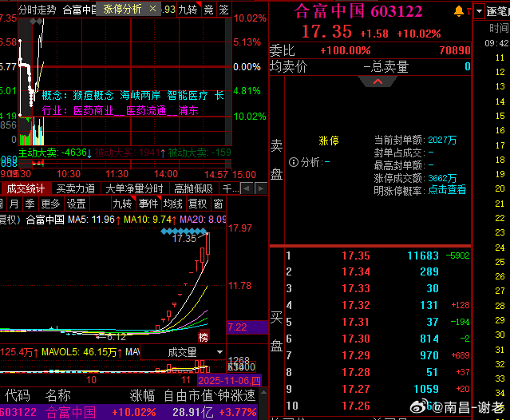Image resolution: width=510 pixels, height=420 pixels.
Task: Open 更多 periods menu
Action: point(50,204)
